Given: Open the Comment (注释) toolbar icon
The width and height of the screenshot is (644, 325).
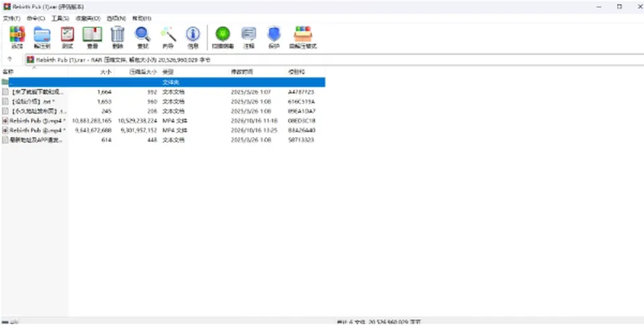Looking at the screenshot, I should (x=249, y=38).
